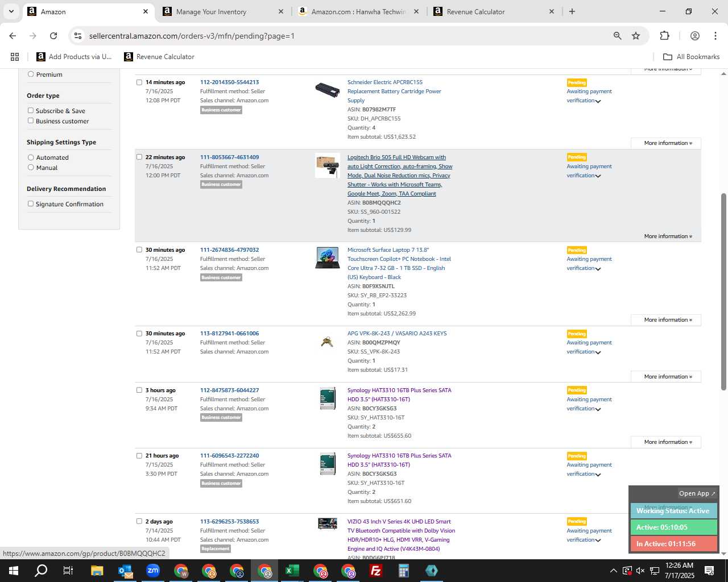Select the Premium radio option
This screenshot has height=582, width=728.
[31, 74]
